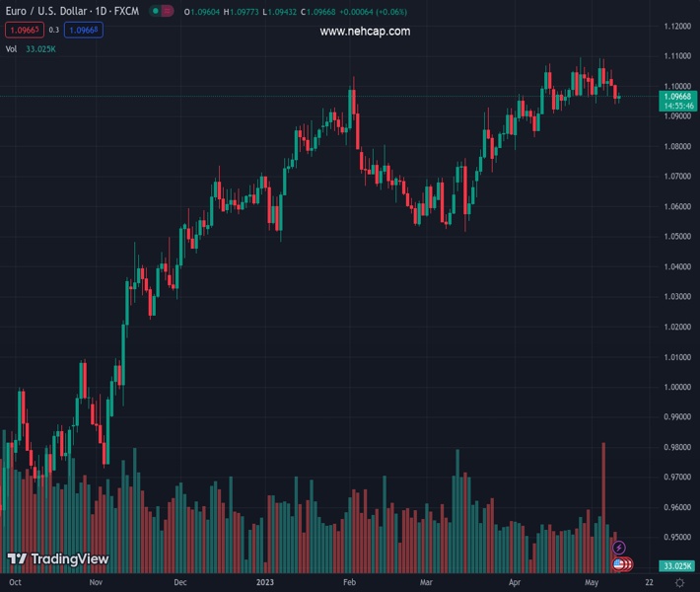Viewport: 700px width, 592px height.
Task: Click the spread value 0.3 between prices
Action: [x=54, y=30]
